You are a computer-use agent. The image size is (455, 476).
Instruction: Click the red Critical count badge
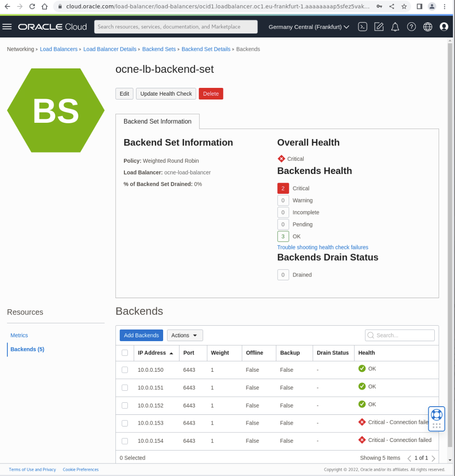tap(283, 188)
